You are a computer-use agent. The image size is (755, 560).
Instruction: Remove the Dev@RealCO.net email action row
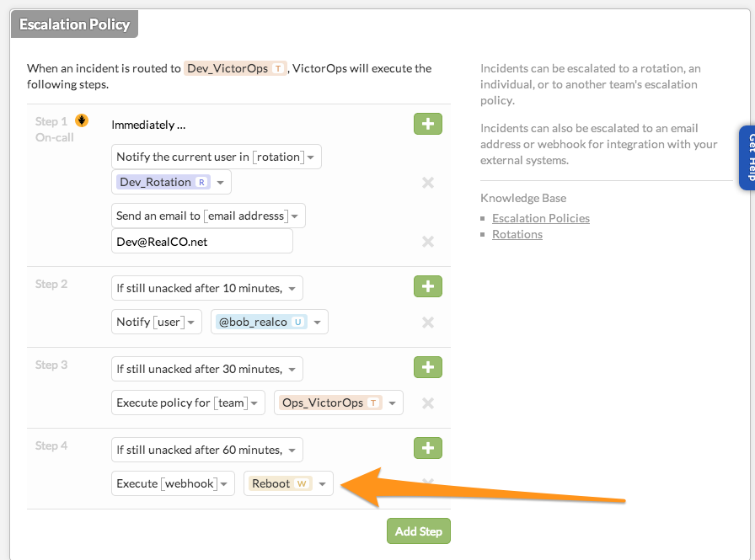427,242
